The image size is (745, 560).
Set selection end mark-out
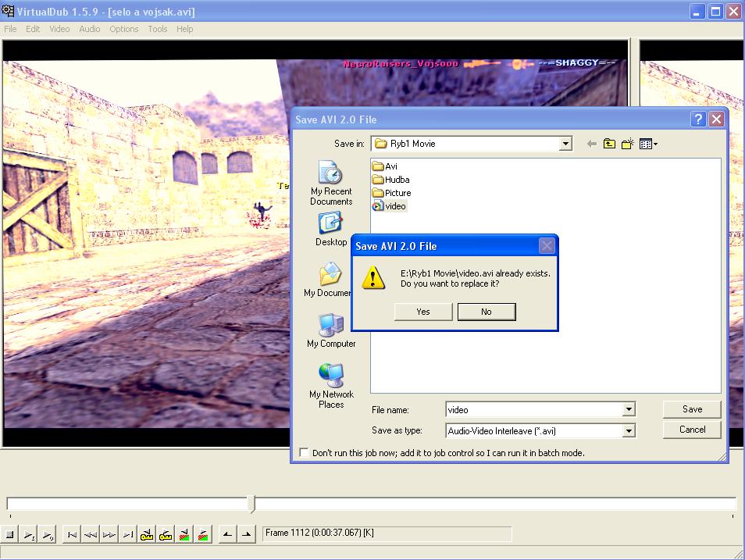(246, 535)
